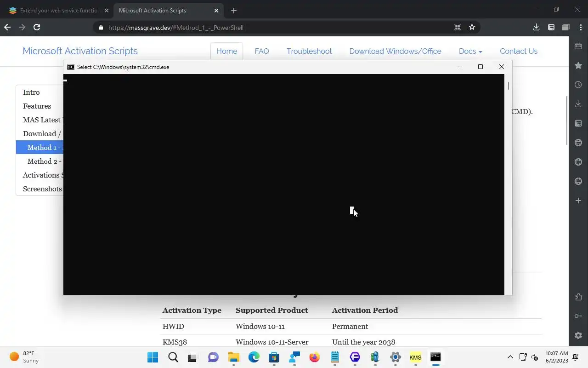The width and height of the screenshot is (588, 368).
Task: Scan the QR code icon in the address bar
Action: [x=458, y=27]
